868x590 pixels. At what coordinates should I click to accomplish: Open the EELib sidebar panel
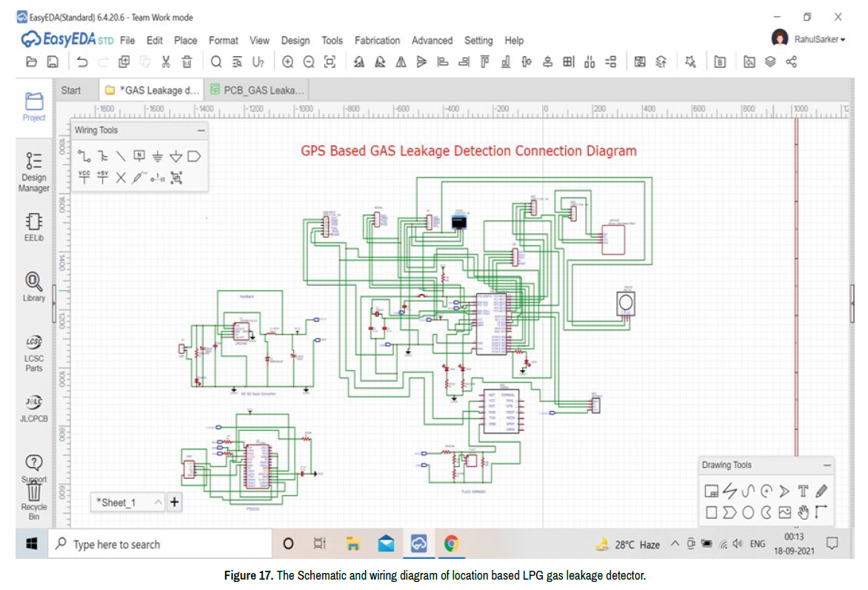coord(34,227)
